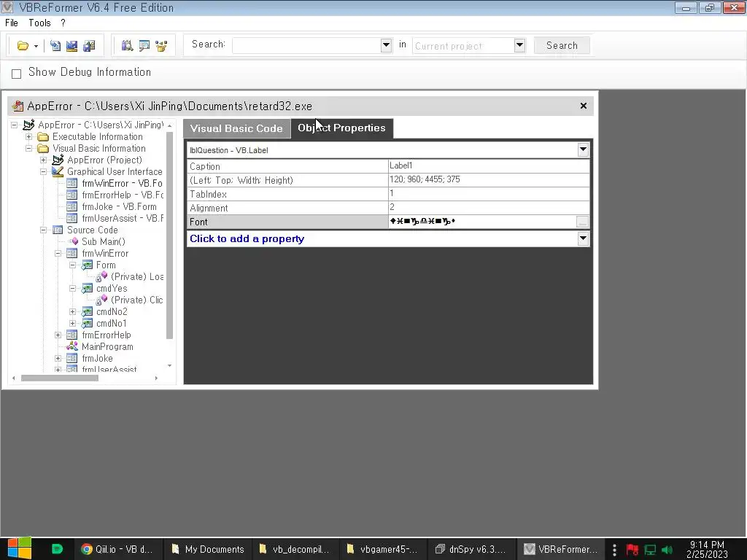The height and width of the screenshot is (560, 747).
Task: Select the Object Properties tab
Action: tap(341, 128)
